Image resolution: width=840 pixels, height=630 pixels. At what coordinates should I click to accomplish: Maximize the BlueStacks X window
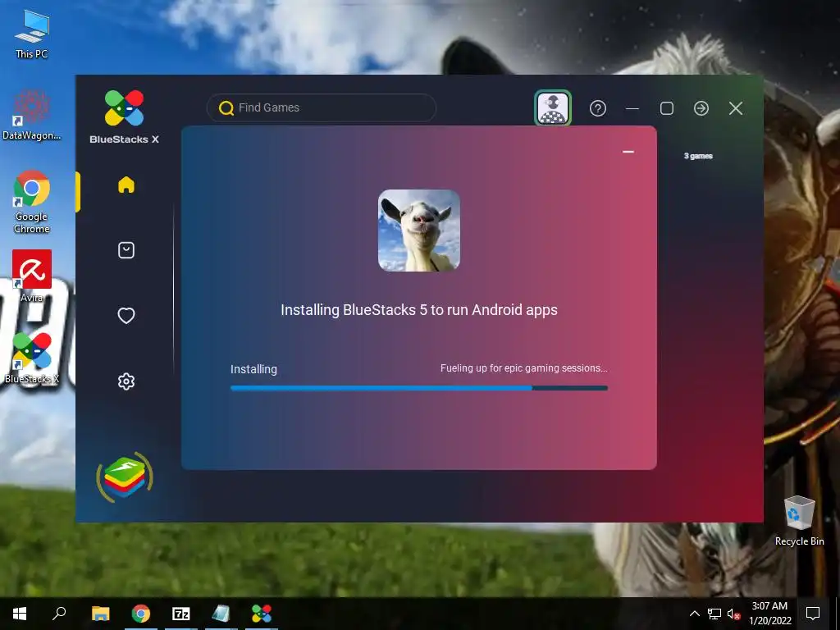tap(667, 108)
